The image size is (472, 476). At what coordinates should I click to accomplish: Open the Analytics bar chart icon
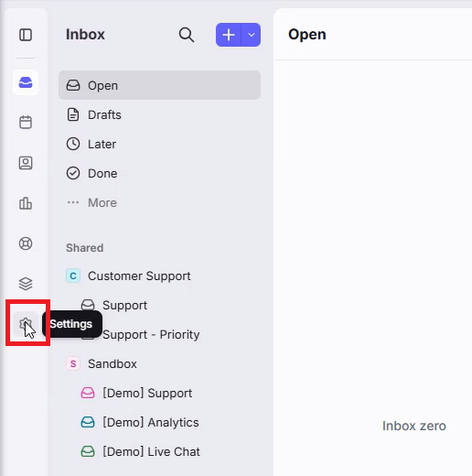[x=26, y=203]
